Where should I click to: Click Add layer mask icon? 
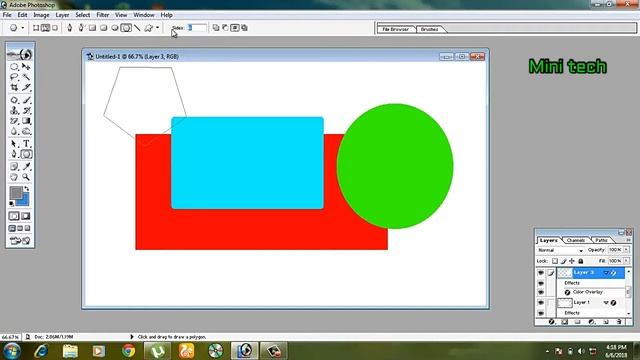(564, 322)
